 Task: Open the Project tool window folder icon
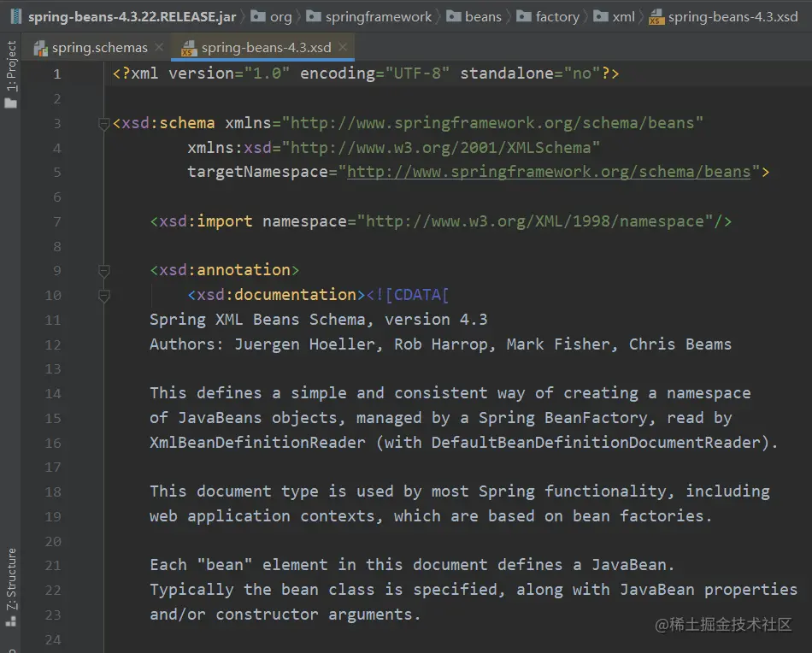(x=10, y=103)
